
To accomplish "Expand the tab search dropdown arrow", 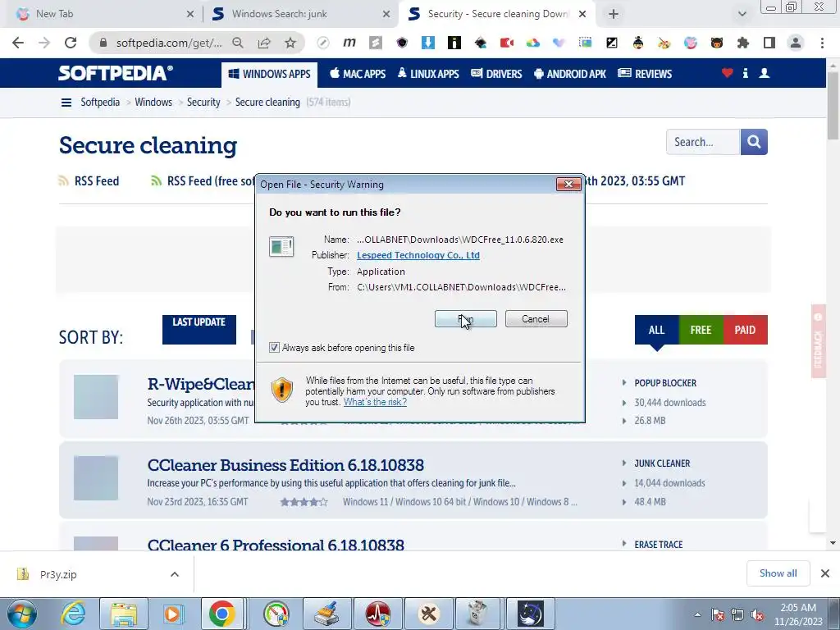I will click(742, 14).
